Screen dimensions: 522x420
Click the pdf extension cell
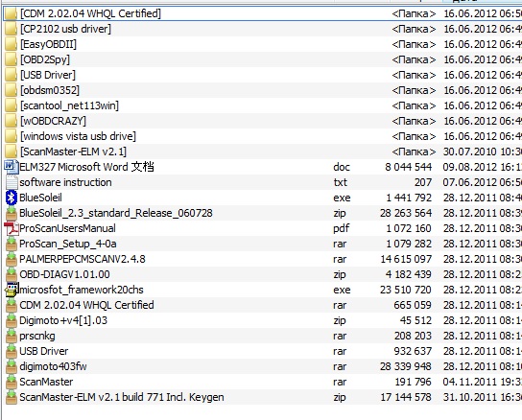342,228
